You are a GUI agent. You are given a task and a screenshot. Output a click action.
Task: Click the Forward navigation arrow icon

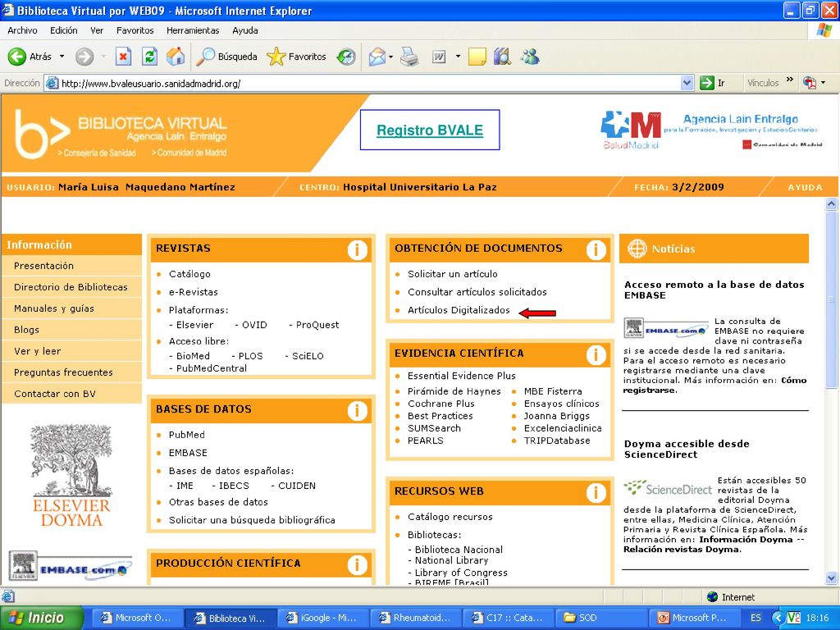pos(84,57)
